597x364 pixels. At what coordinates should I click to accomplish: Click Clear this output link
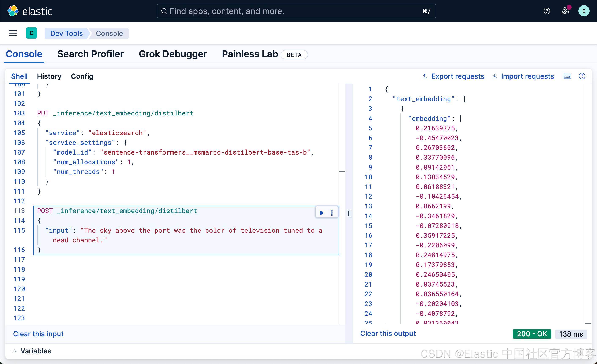[388, 334]
